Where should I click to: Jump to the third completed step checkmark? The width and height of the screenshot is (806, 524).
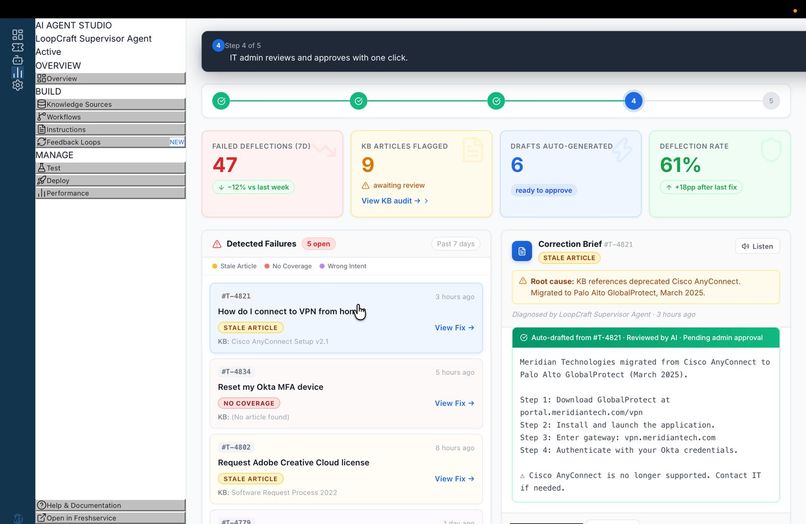[x=496, y=101]
